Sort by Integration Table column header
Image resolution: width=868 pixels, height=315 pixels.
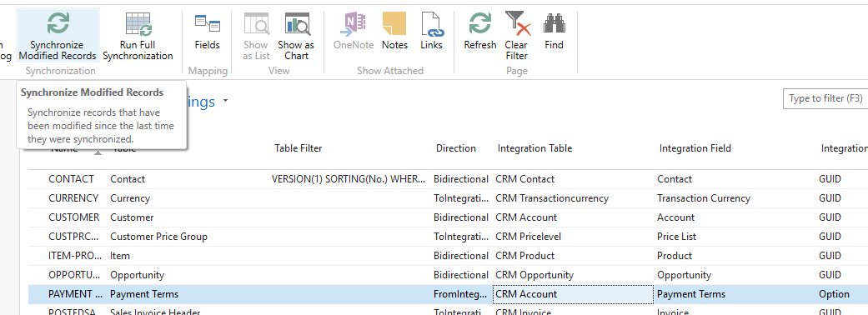point(534,147)
